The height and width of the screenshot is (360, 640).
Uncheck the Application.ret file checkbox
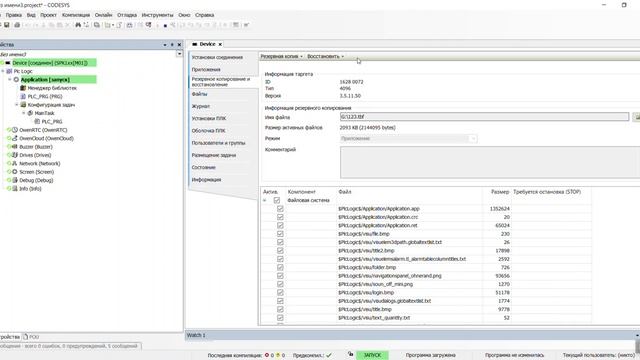pos(280,225)
